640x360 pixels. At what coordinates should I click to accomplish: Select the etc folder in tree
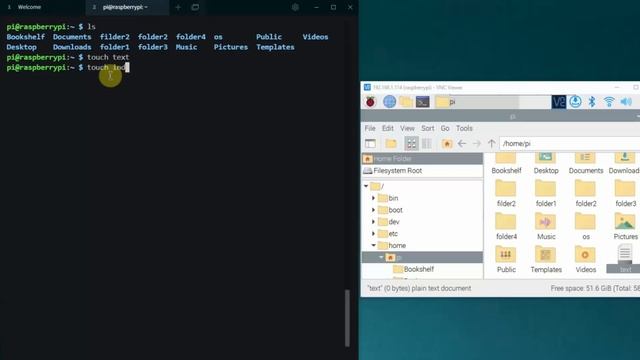(x=388, y=234)
